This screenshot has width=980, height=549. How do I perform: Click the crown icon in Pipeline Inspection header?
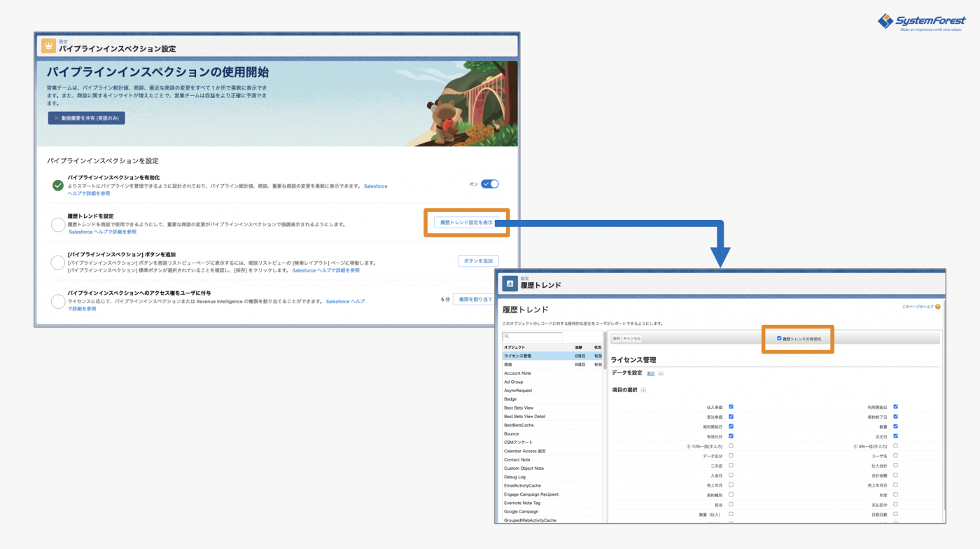[x=48, y=46]
